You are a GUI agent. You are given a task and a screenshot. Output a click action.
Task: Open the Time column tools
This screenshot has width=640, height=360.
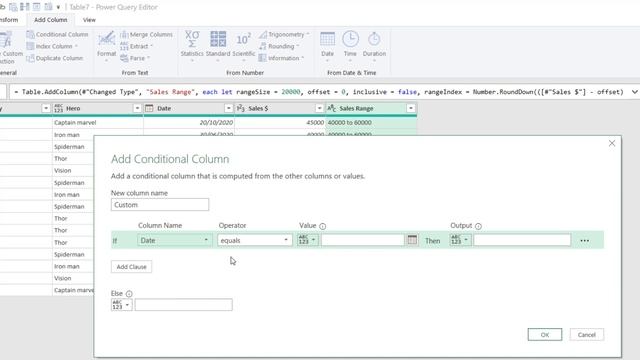(x=350, y=46)
